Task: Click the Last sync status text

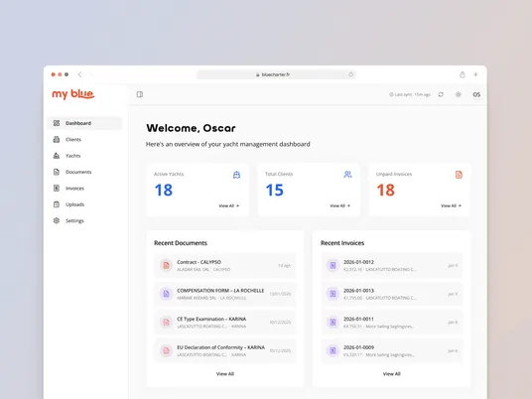Action: tap(410, 94)
